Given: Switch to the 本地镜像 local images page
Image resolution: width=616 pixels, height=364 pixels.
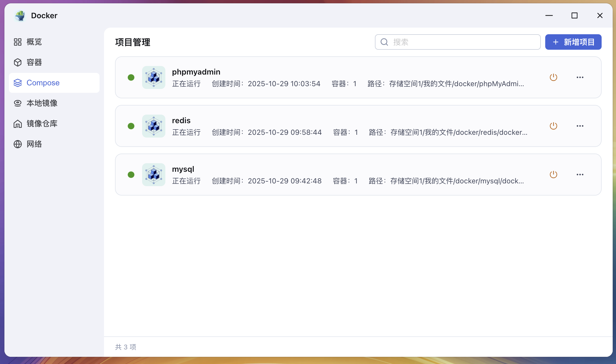Looking at the screenshot, I should click(41, 103).
